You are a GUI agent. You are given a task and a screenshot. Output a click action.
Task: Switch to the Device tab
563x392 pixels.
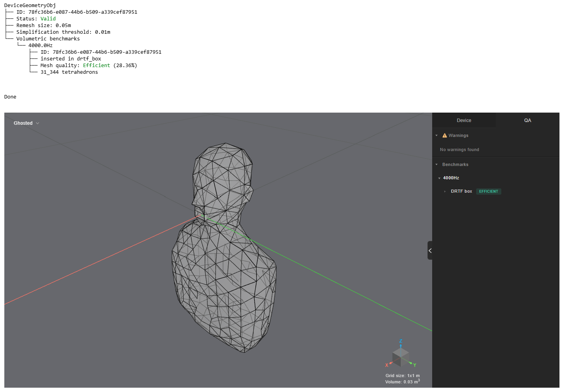coord(464,120)
